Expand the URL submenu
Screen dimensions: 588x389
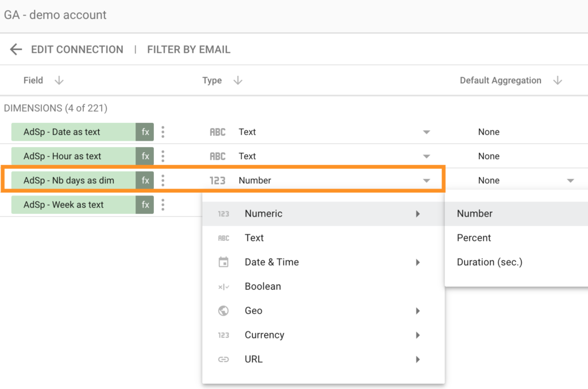point(323,359)
